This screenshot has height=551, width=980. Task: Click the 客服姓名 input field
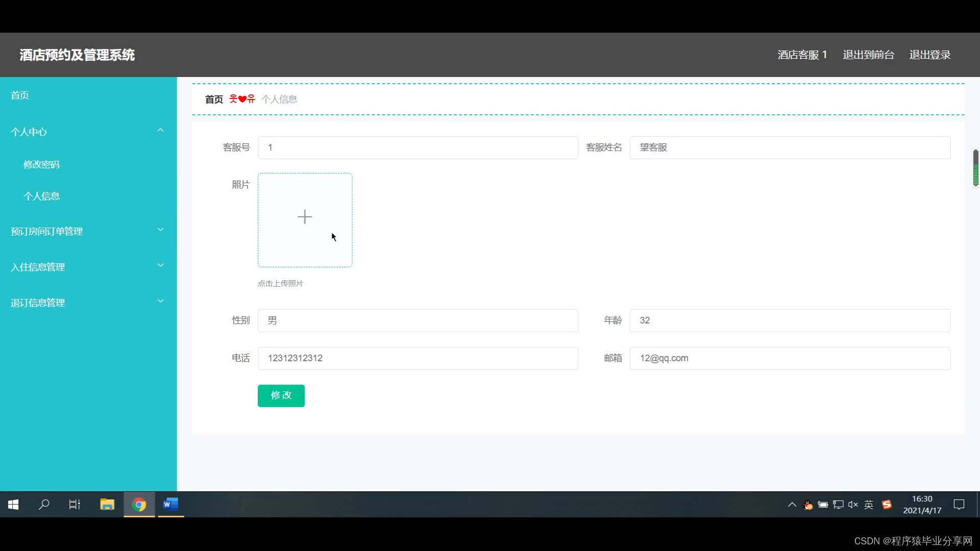790,147
